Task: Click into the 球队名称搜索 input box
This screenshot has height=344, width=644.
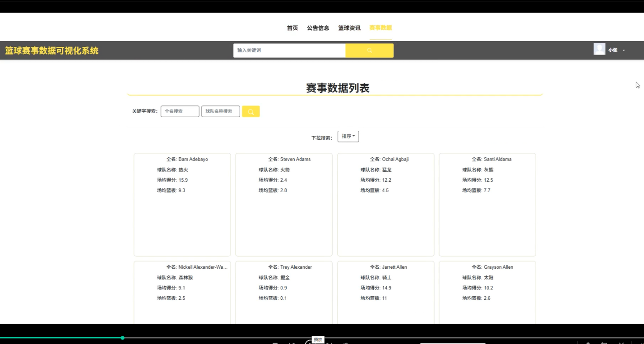Action: [221, 111]
